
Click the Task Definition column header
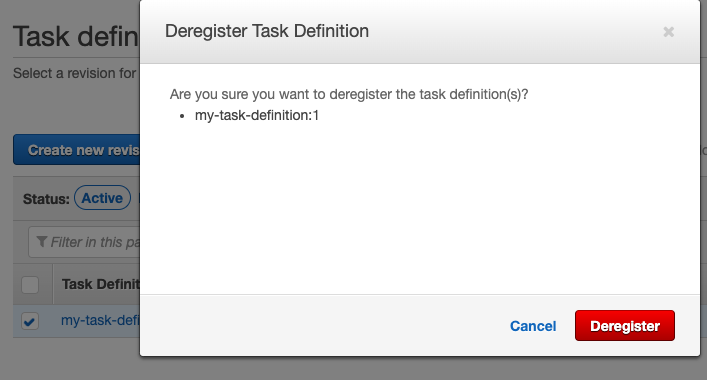pos(101,284)
